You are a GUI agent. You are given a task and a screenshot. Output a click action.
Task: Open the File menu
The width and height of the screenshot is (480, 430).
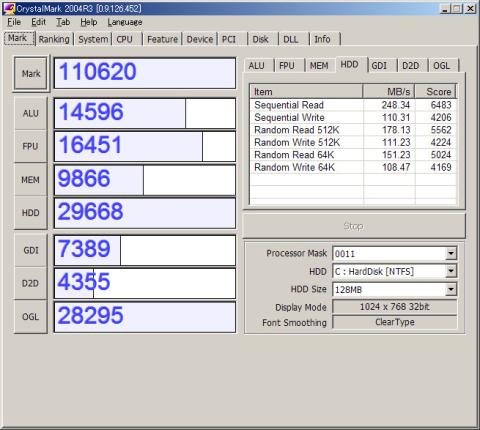tap(14, 22)
